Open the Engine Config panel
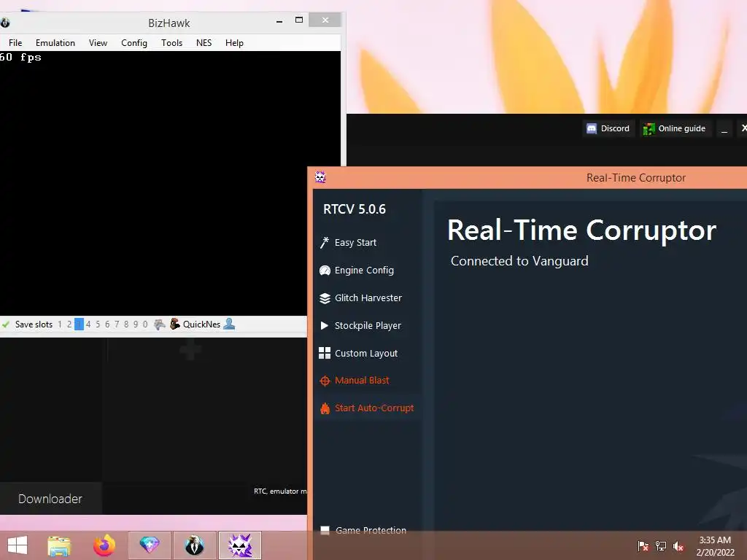Screen dimensions: 747x560 357,270
